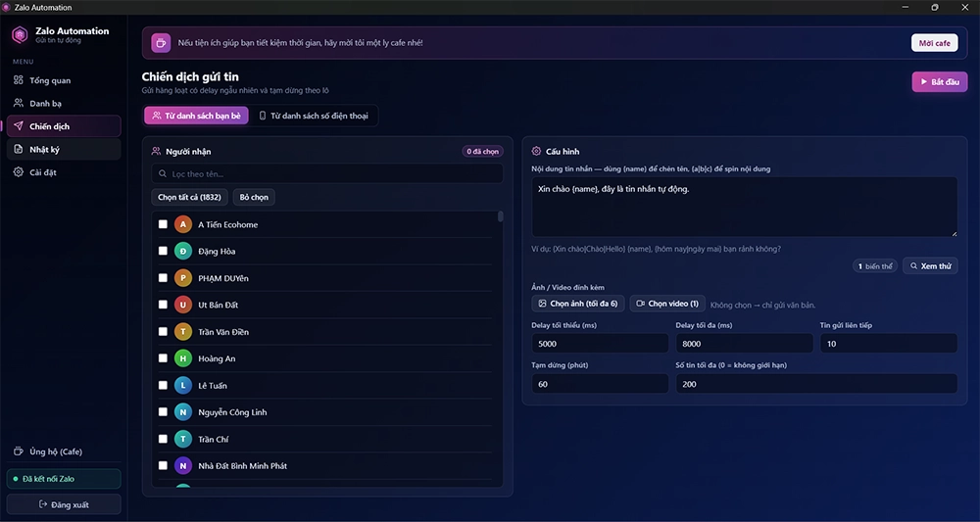Click the recipient list scrollbar thumb
The width and height of the screenshot is (980, 522).
[500, 216]
